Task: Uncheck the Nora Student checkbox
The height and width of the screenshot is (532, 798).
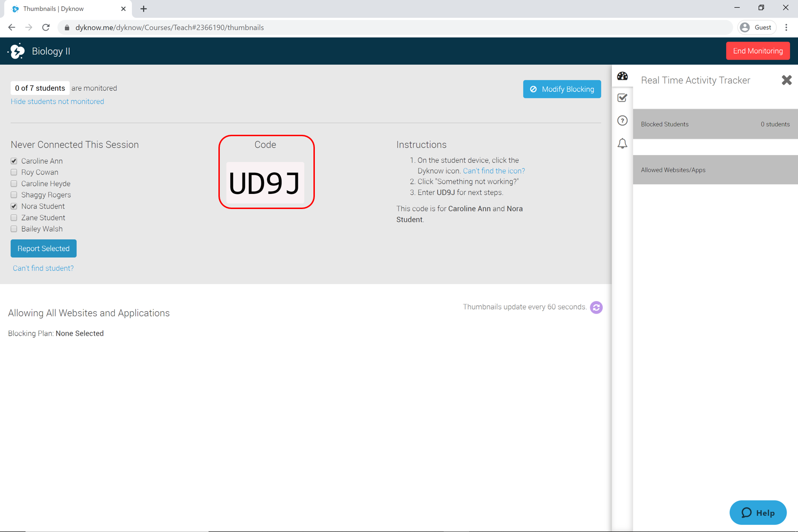Action: (14, 206)
